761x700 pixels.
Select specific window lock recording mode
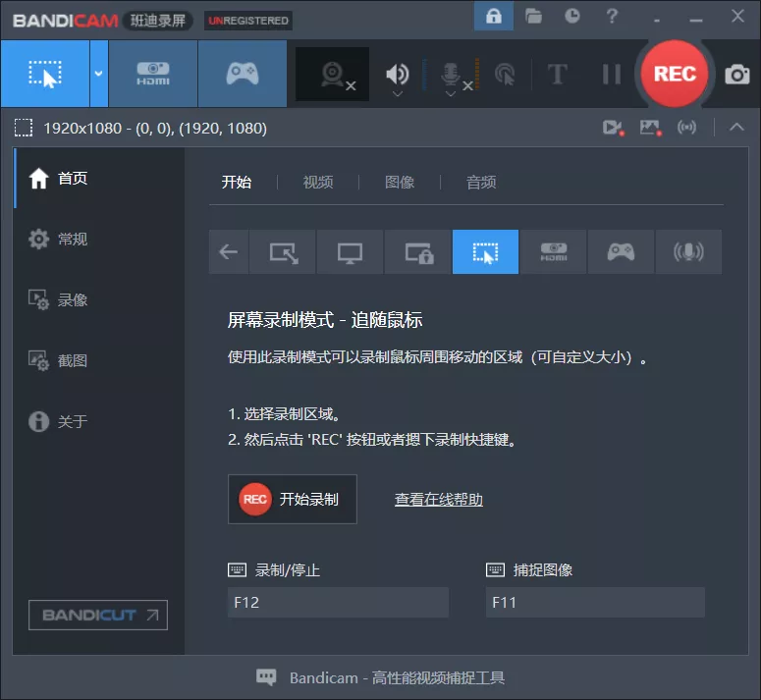[x=418, y=252]
